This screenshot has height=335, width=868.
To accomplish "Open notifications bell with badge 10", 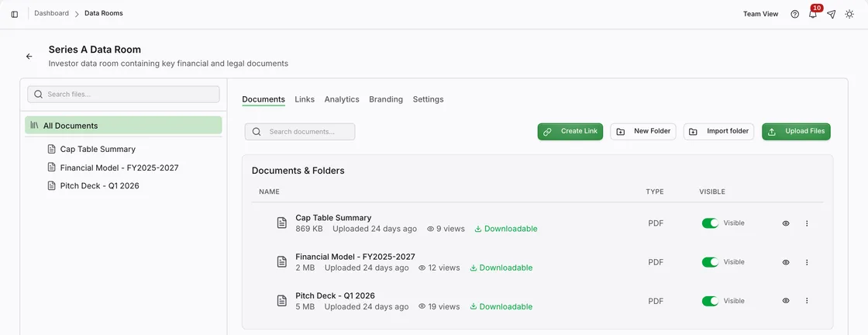I will pos(813,15).
